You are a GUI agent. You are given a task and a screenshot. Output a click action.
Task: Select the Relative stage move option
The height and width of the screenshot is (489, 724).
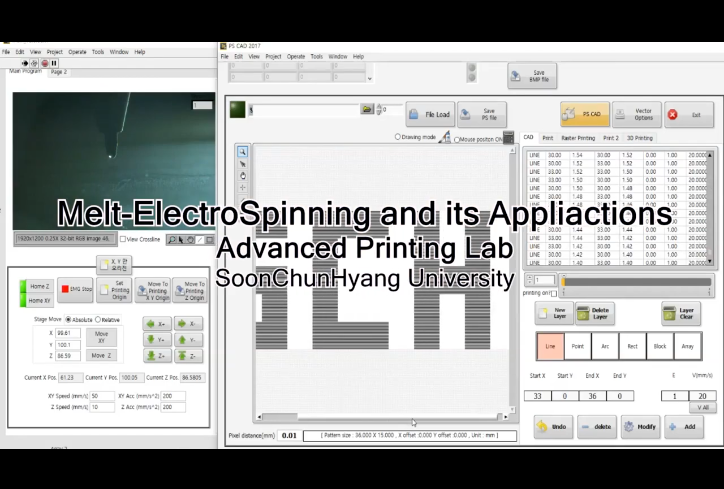coord(97,320)
